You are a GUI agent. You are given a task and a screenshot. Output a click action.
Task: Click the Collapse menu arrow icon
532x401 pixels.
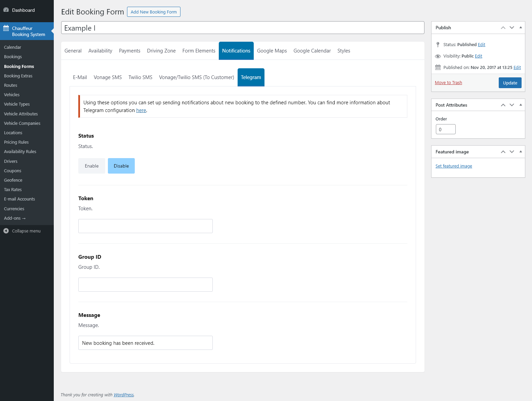coord(6,231)
